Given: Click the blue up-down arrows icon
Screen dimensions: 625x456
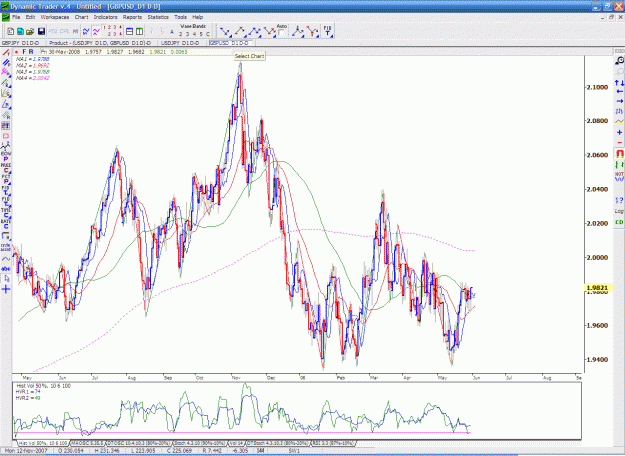Looking at the screenshot, I should pyautogui.click(x=619, y=83).
